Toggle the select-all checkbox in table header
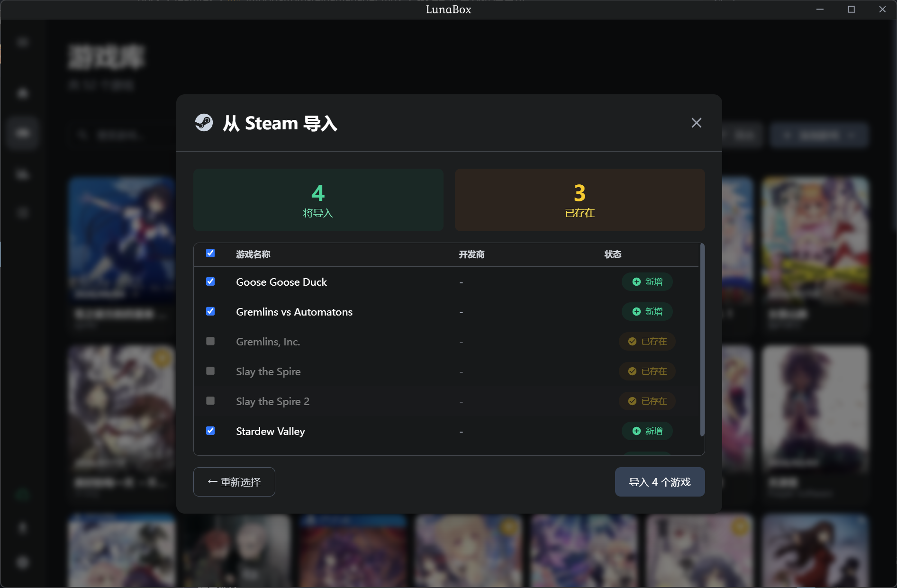Image resolution: width=897 pixels, height=588 pixels. [210, 253]
